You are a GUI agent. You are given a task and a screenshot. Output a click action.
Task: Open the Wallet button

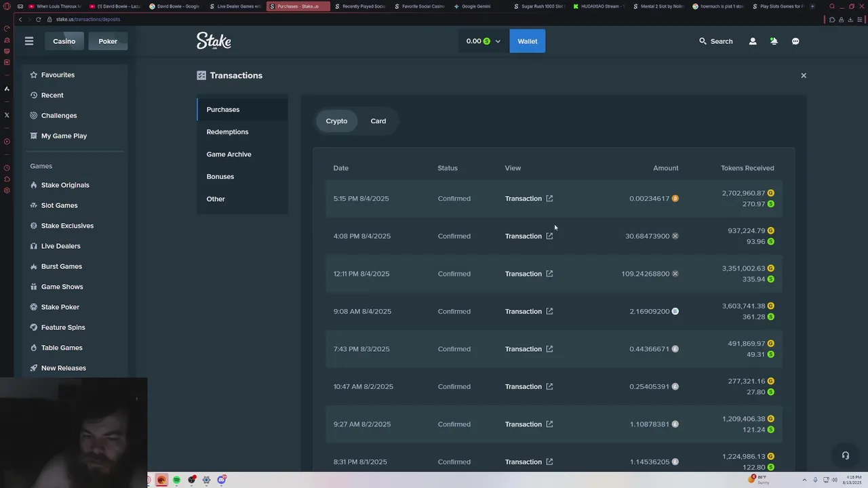tap(528, 41)
